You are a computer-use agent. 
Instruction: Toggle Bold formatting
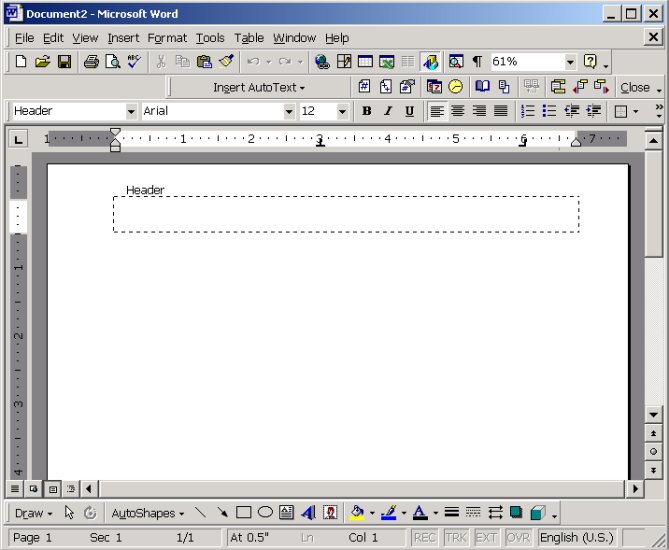click(x=366, y=111)
